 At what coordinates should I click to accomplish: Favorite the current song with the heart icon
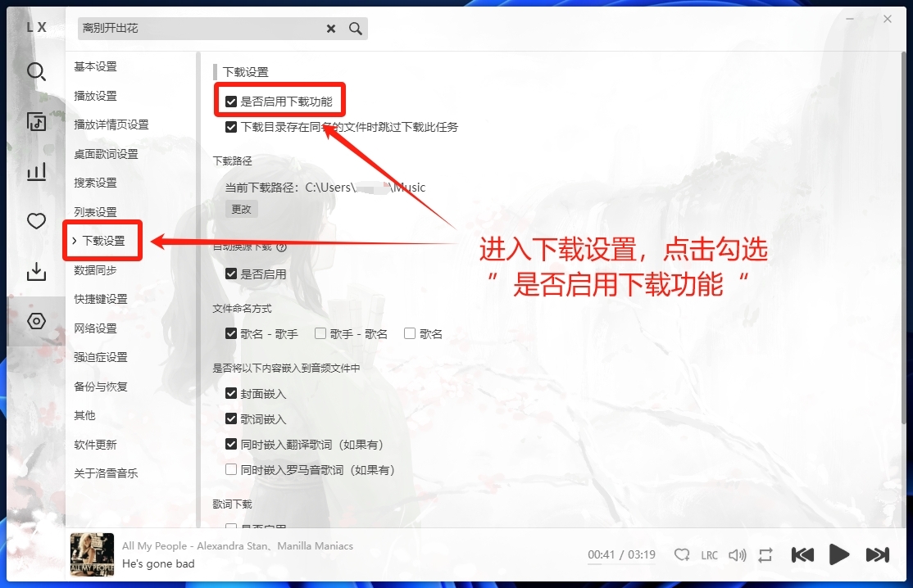681,555
